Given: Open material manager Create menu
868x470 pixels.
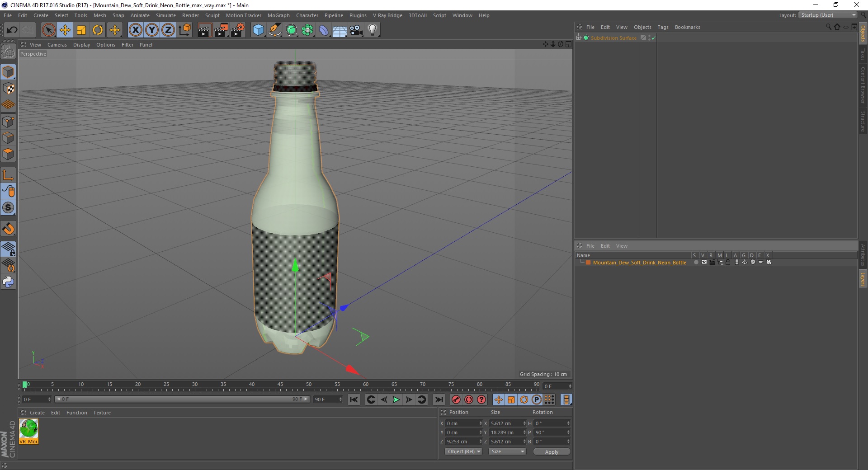Looking at the screenshot, I should [x=37, y=413].
